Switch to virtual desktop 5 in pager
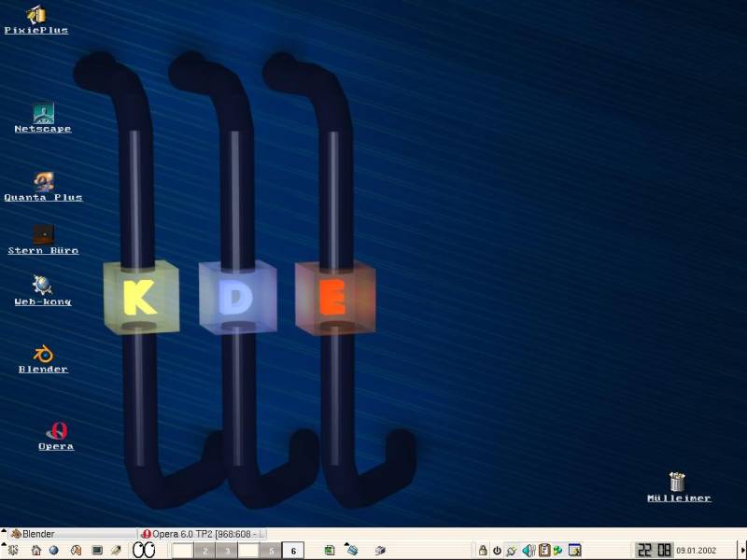This screenshot has height=560, width=747. (271, 551)
